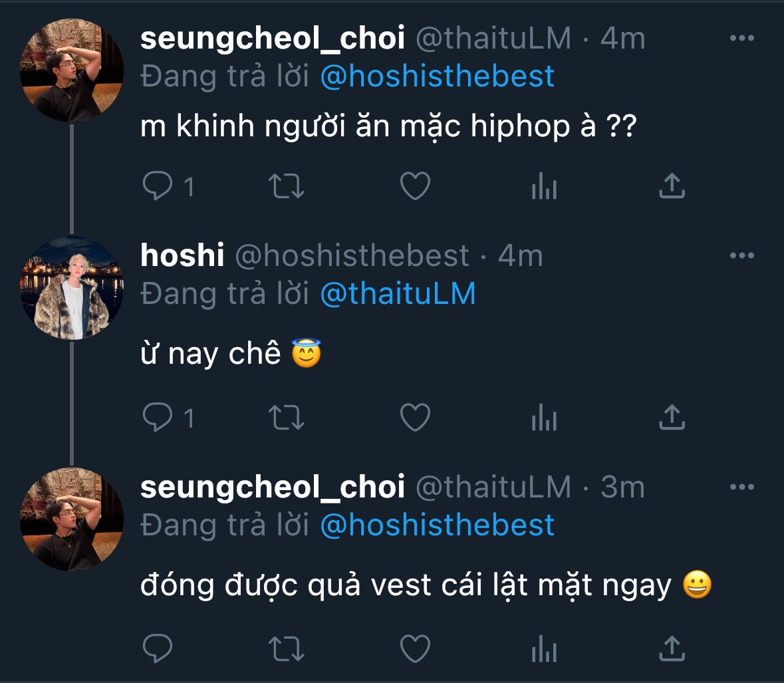
Task: View analytics of the first seungcheol_choi tweet
Action: coord(544,187)
